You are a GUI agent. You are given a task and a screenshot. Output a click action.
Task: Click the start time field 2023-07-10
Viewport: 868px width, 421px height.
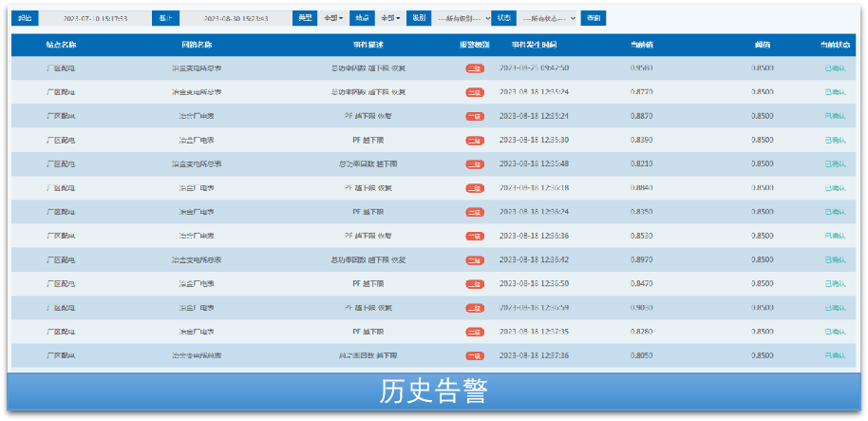pyautogui.click(x=95, y=18)
